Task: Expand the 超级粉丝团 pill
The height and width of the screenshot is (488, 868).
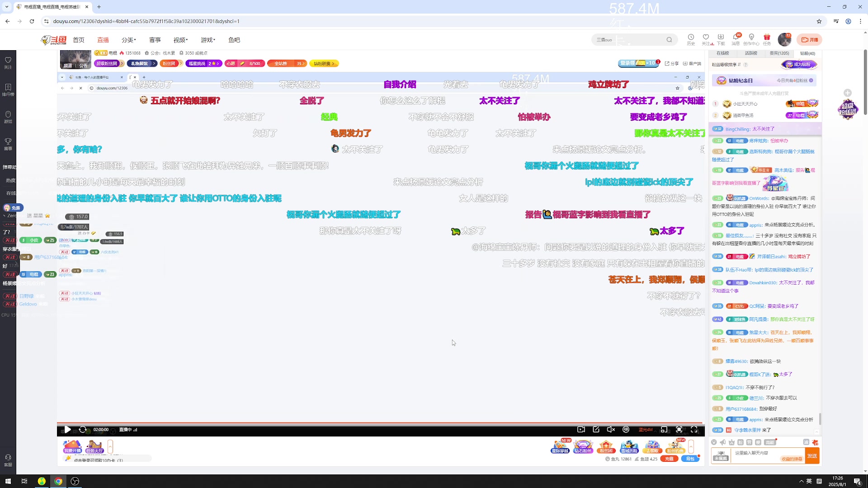Action: pyautogui.click(x=109, y=64)
